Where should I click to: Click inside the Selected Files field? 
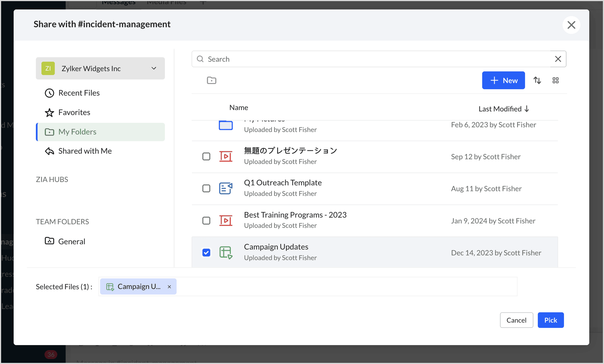click(x=308, y=286)
